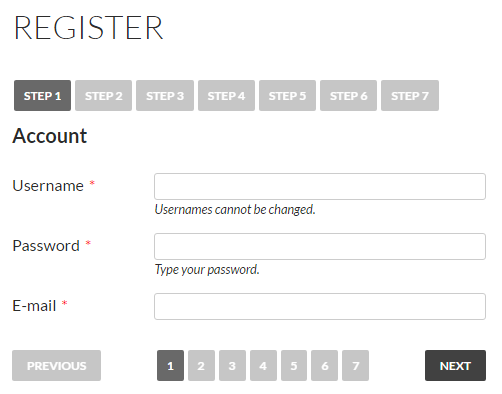Jump to the Step 6 tab
502x394 pixels.
(348, 96)
